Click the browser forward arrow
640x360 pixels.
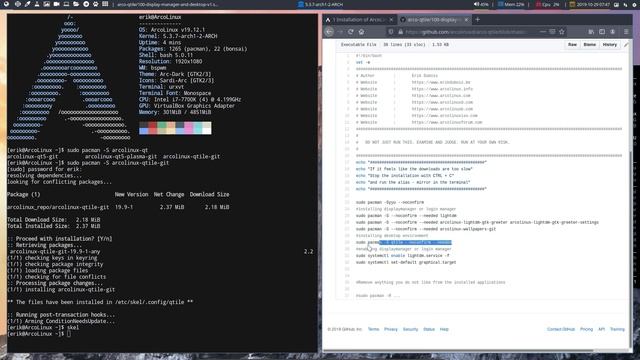tap(340, 31)
